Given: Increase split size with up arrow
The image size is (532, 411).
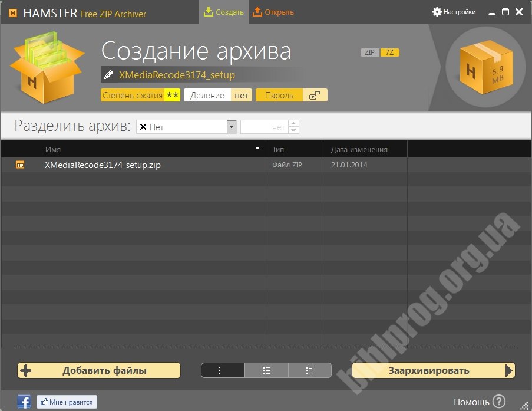Looking at the screenshot, I should pyautogui.click(x=294, y=123).
